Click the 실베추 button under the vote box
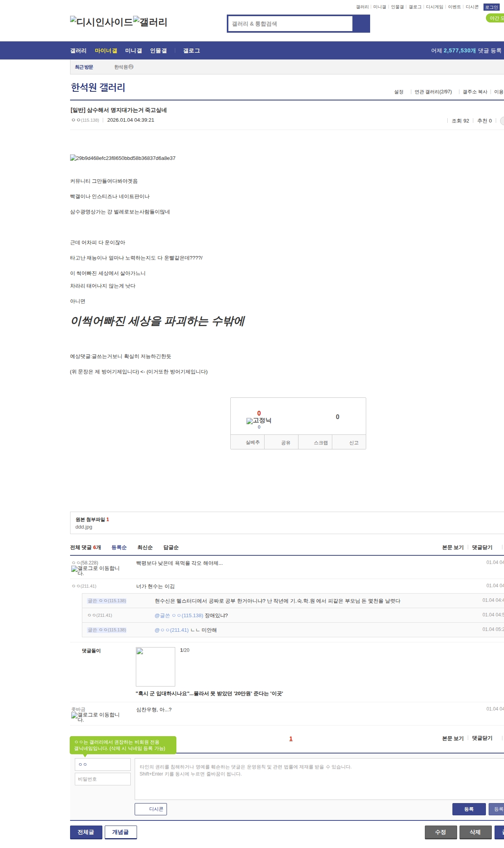The height and width of the screenshot is (848, 504). click(x=248, y=442)
